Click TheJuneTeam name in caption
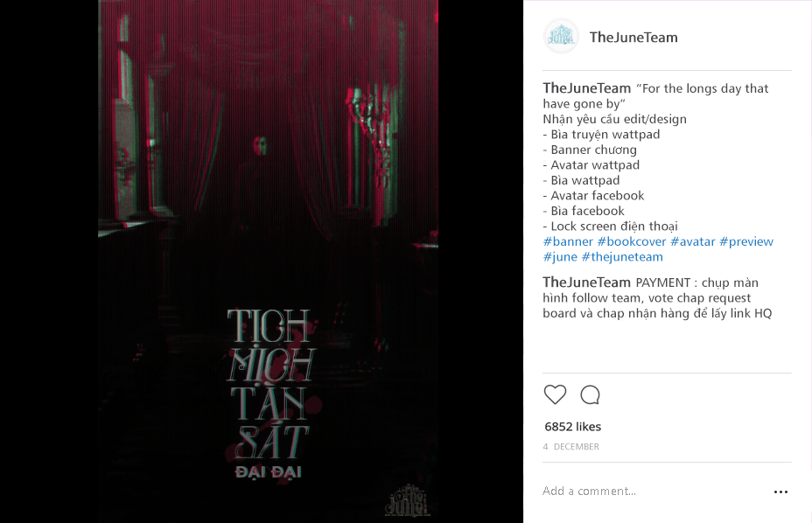 pyautogui.click(x=587, y=88)
